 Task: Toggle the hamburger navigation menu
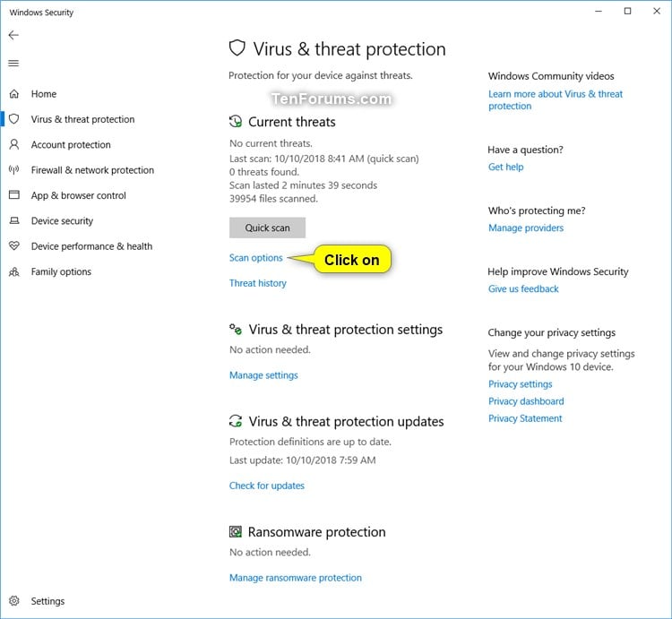pos(13,64)
